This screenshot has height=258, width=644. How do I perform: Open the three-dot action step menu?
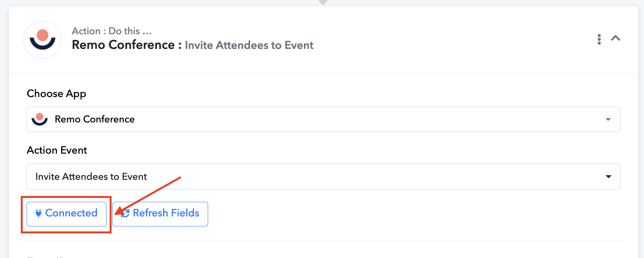click(599, 39)
